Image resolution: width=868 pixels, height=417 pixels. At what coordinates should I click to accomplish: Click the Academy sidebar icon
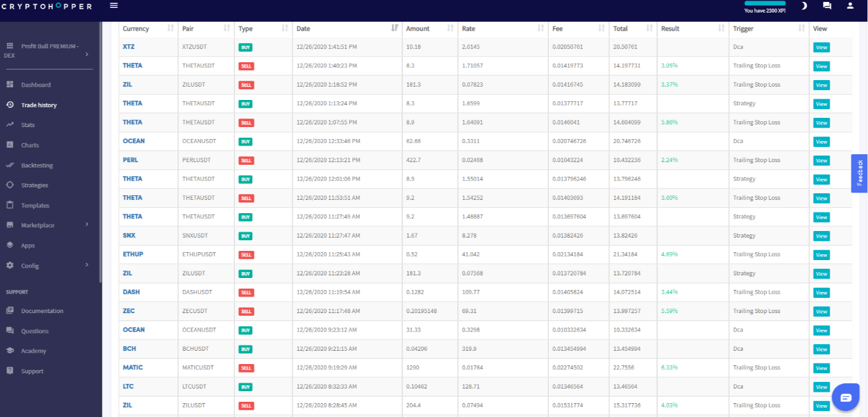pyautogui.click(x=10, y=351)
